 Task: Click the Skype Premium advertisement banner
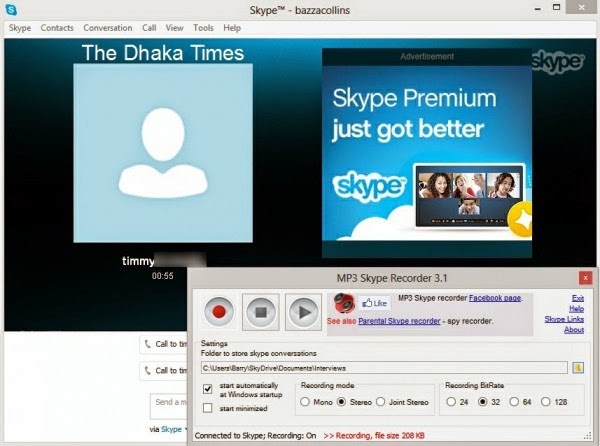pos(427,153)
